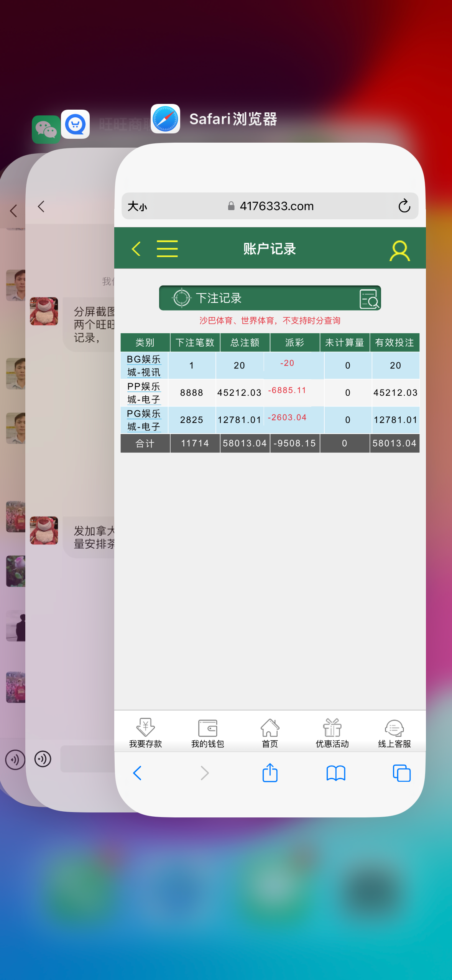Image resolution: width=452 pixels, height=980 pixels.
Task: Tap the bet record search icon
Action: coord(369,299)
